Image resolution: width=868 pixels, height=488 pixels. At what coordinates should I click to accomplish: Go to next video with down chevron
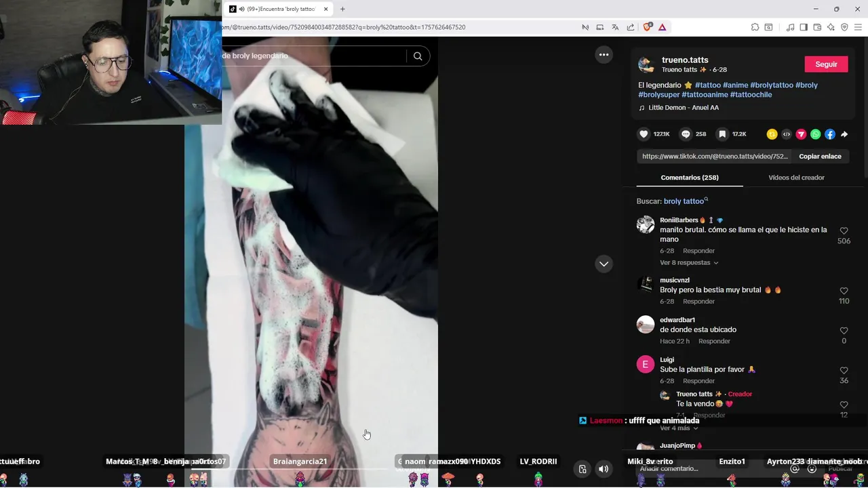(x=604, y=264)
